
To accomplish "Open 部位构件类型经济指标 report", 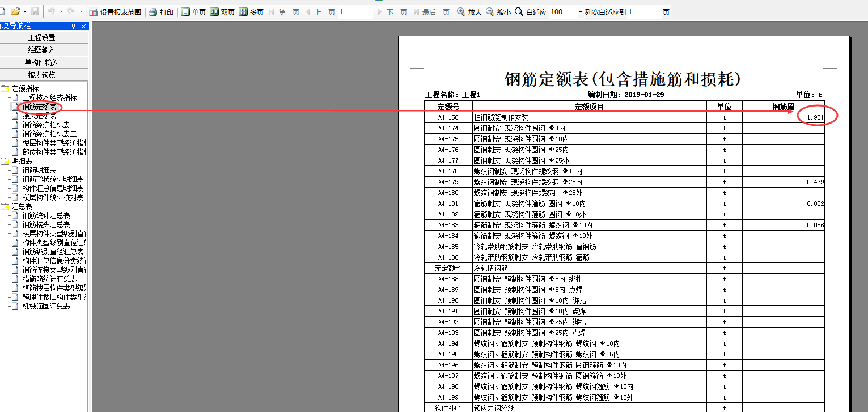I will 54,152.
